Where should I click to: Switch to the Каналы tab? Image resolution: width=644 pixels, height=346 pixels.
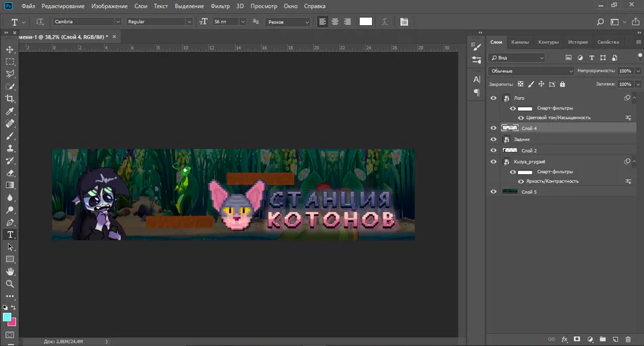[x=520, y=42]
